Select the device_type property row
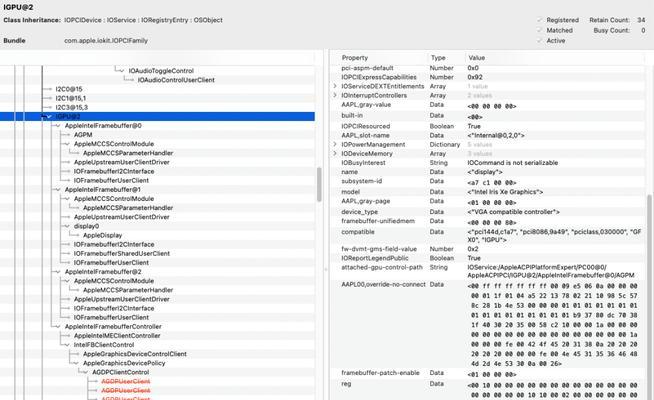654x400 pixels. pos(488,212)
